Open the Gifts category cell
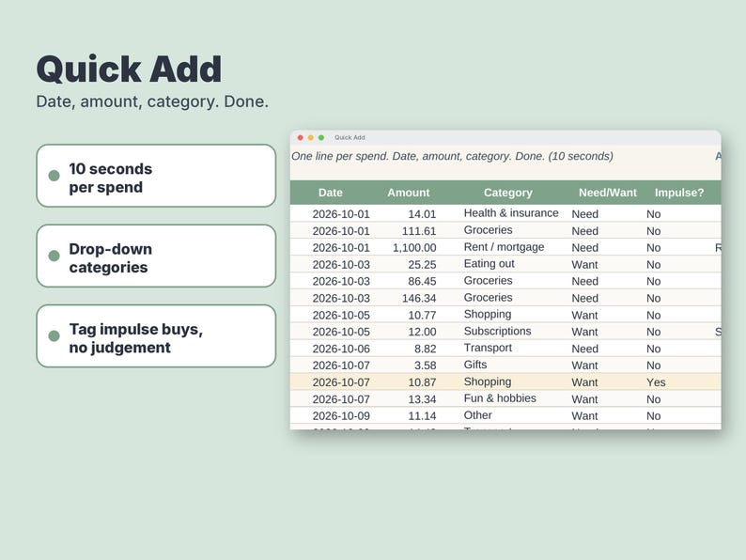Screen dimensions: 746x560 [475, 365]
